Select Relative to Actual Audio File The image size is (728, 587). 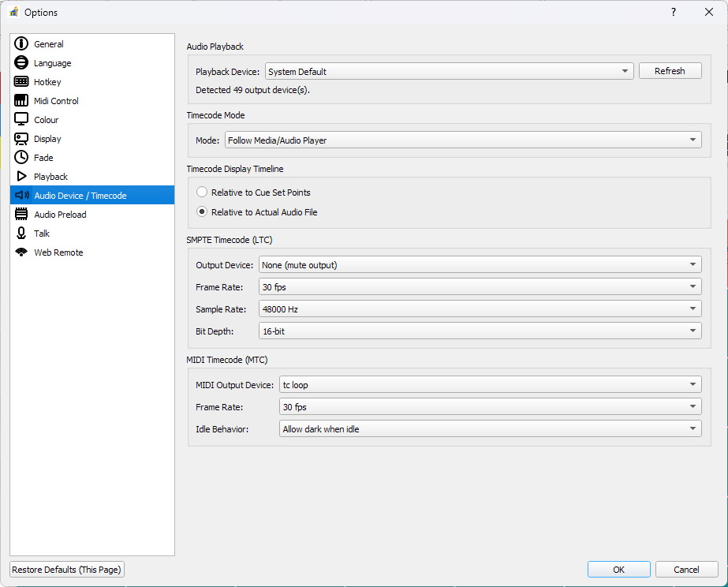[x=202, y=211]
